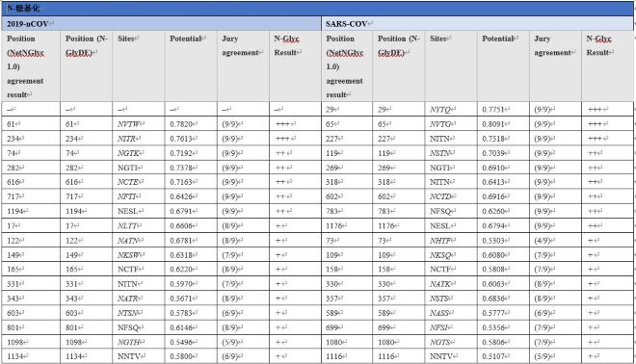This screenshot has width=636, height=364.
Task: Select the NFTI site cell
Action: (139, 196)
